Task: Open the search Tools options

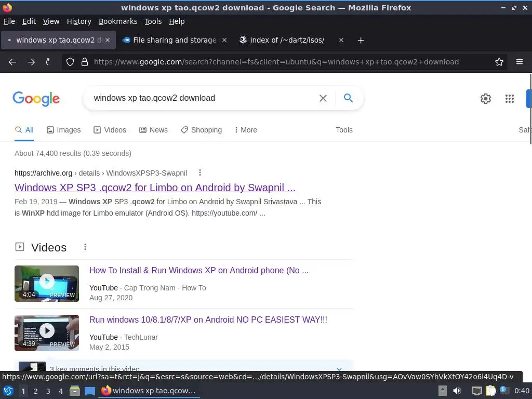Action: [344, 130]
